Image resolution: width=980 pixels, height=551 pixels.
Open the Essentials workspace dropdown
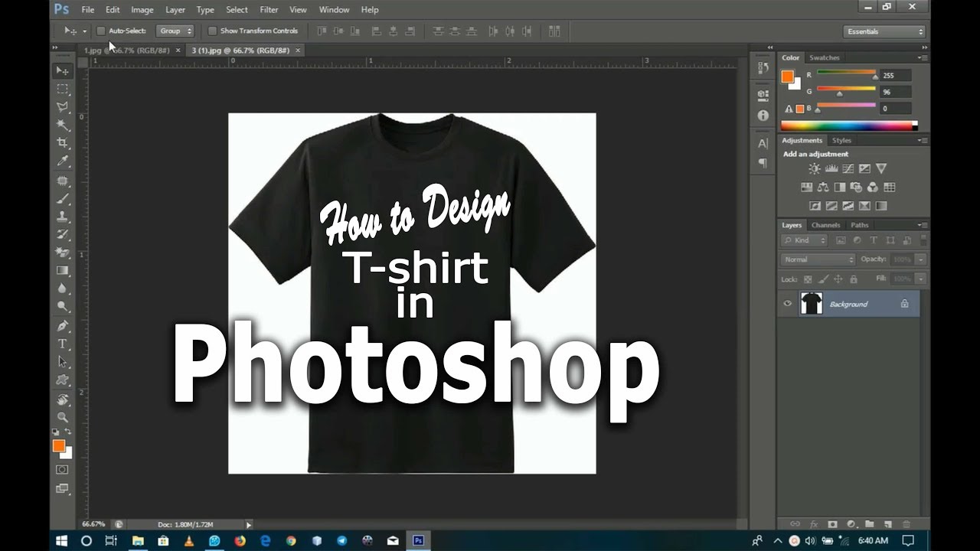tap(884, 31)
